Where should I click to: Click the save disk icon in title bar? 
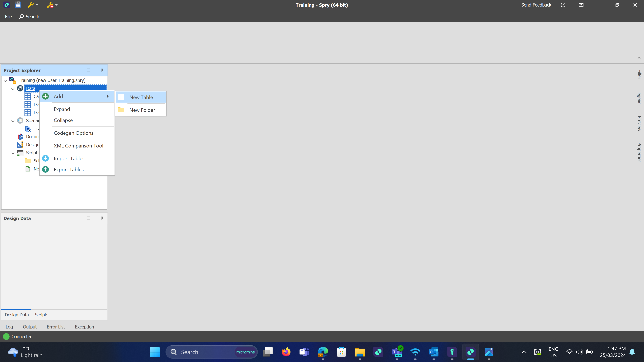18,5
